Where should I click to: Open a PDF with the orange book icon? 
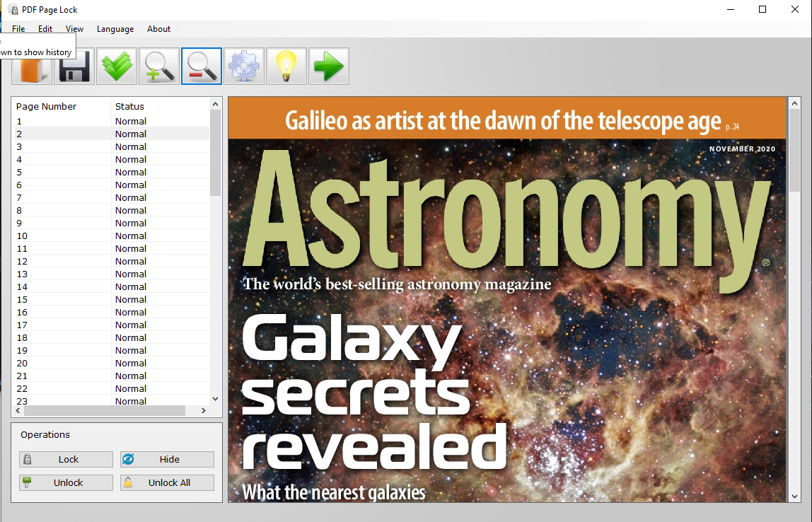tap(32, 66)
